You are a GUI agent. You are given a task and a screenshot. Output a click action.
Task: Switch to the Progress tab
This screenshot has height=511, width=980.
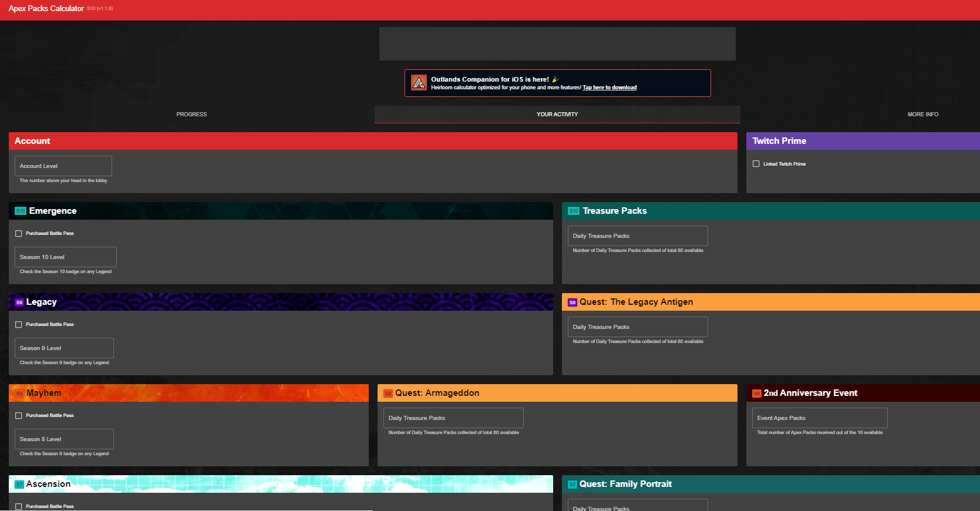191,115
